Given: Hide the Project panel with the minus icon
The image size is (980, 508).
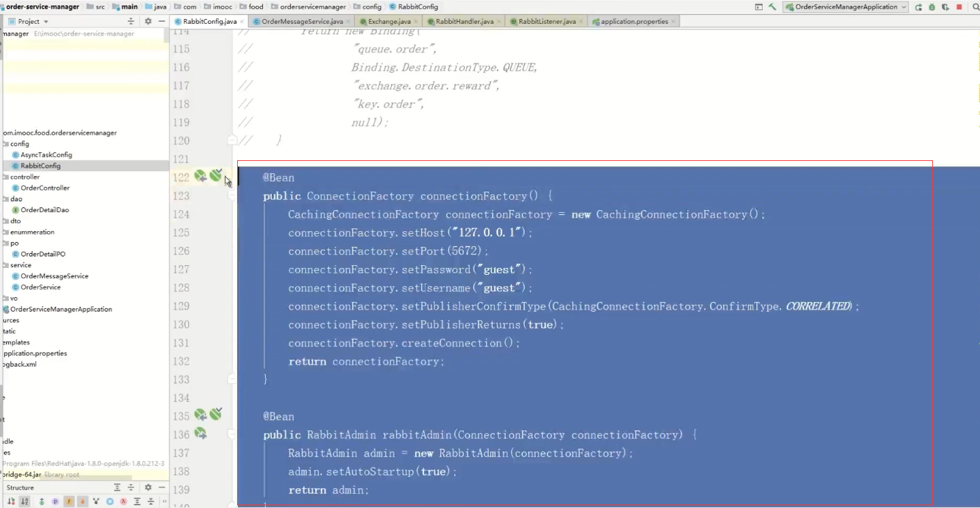Looking at the screenshot, I should point(162,21).
